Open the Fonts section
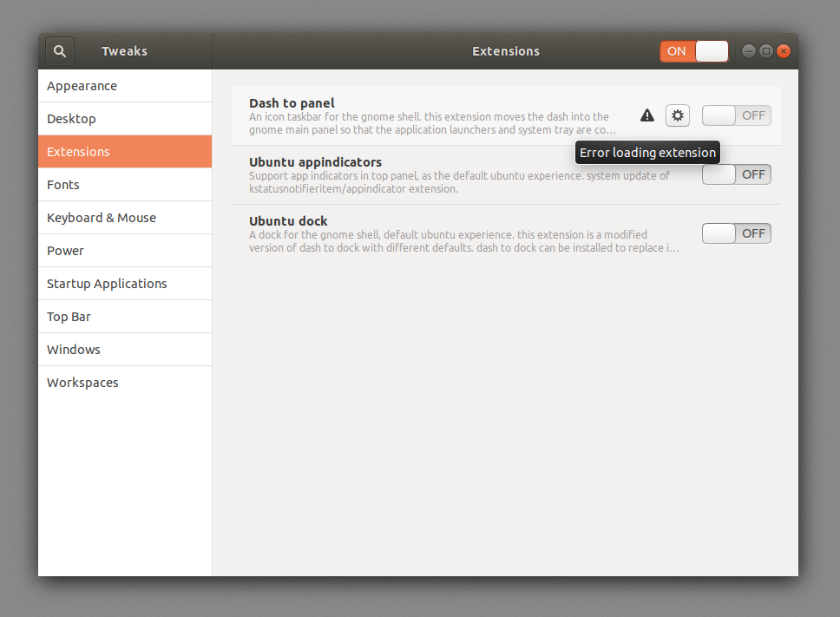Screen dimensions: 840x617 (125, 185)
